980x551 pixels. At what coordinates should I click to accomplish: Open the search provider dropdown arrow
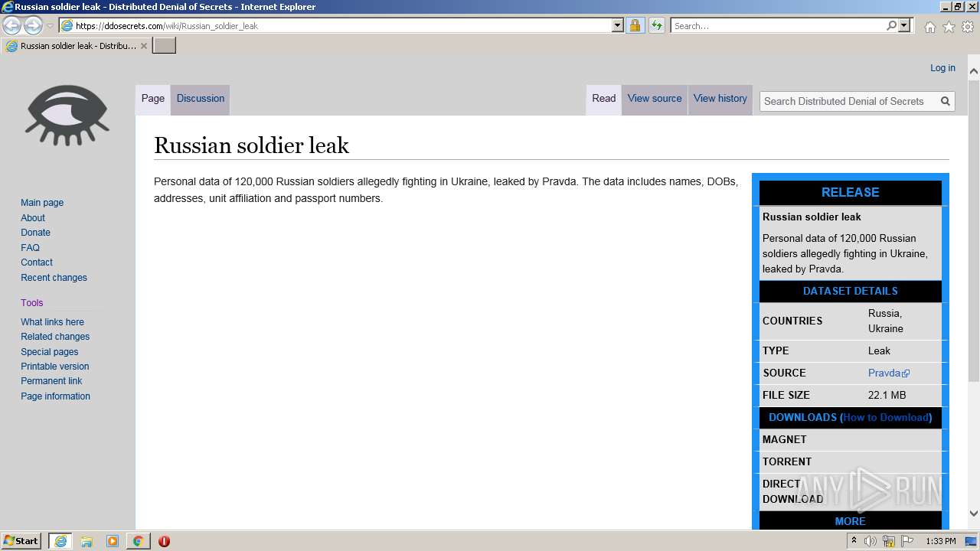[904, 25]
